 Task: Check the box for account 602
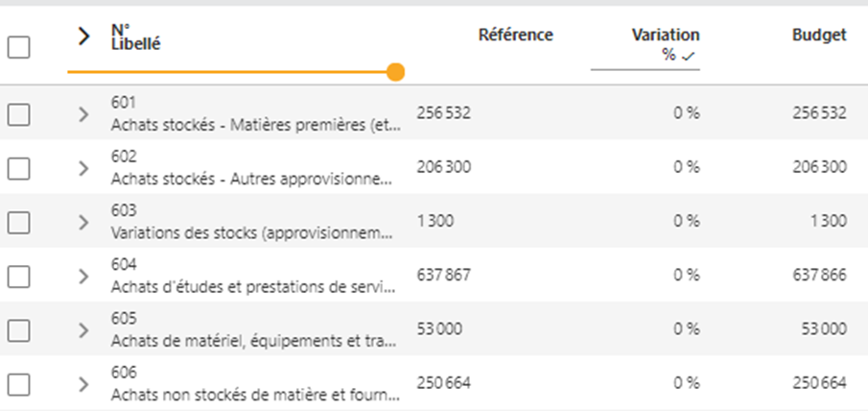[19, 168]
